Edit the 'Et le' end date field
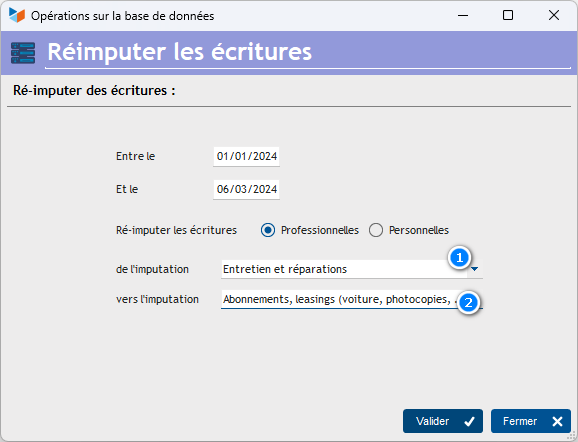Image resolution: width=578 pixels, height=442 pixels. coord(246,189)
